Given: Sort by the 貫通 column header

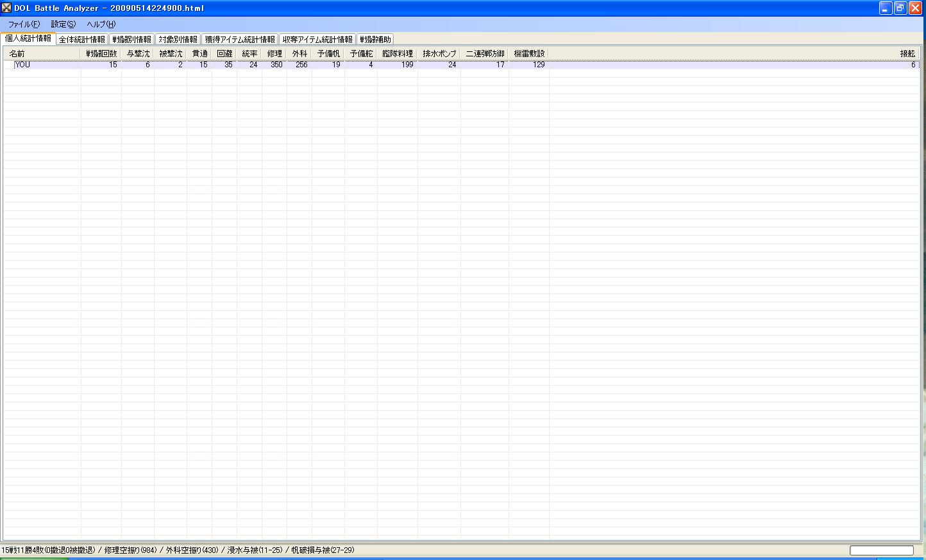Looking at the screenshot, I should coord(199,54).
